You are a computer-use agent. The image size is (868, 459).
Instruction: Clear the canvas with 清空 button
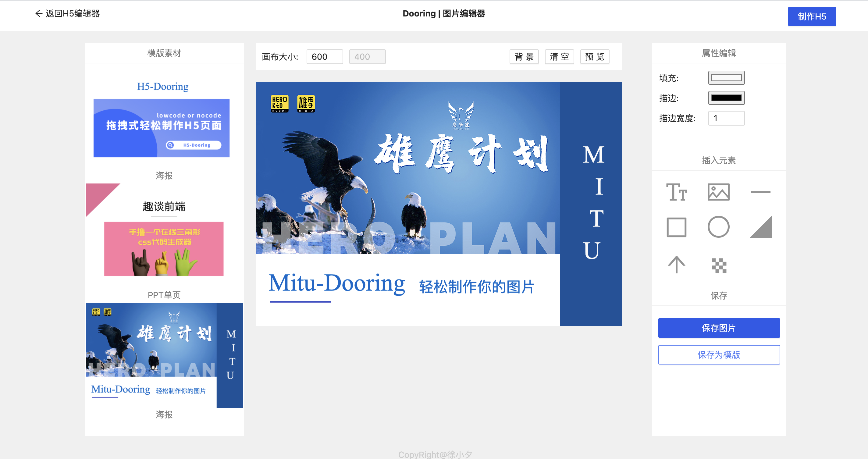pos(559,57)
